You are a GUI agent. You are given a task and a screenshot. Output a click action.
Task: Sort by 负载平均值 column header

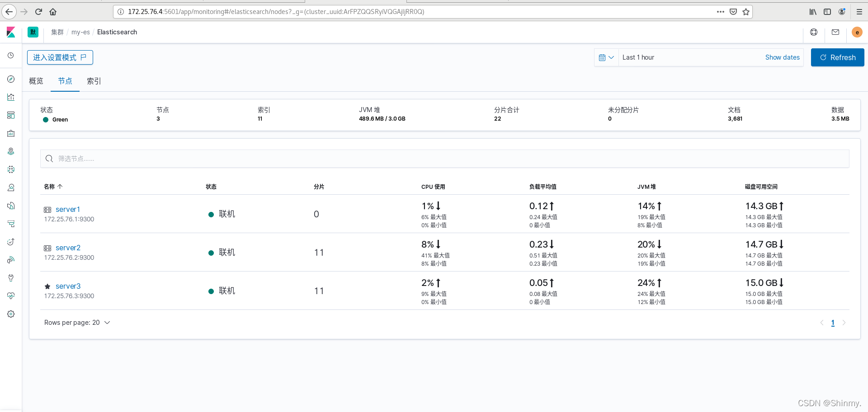pos(542,187)
